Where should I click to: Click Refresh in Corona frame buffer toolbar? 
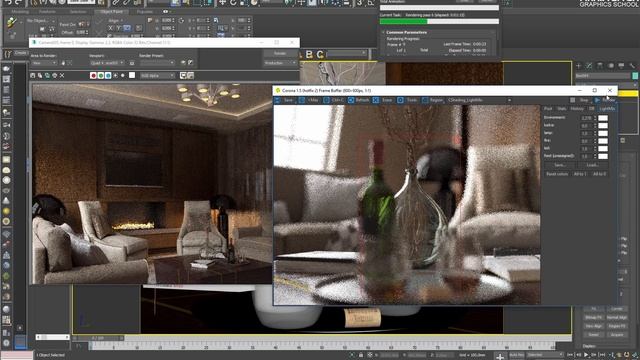tap(358, 100)
